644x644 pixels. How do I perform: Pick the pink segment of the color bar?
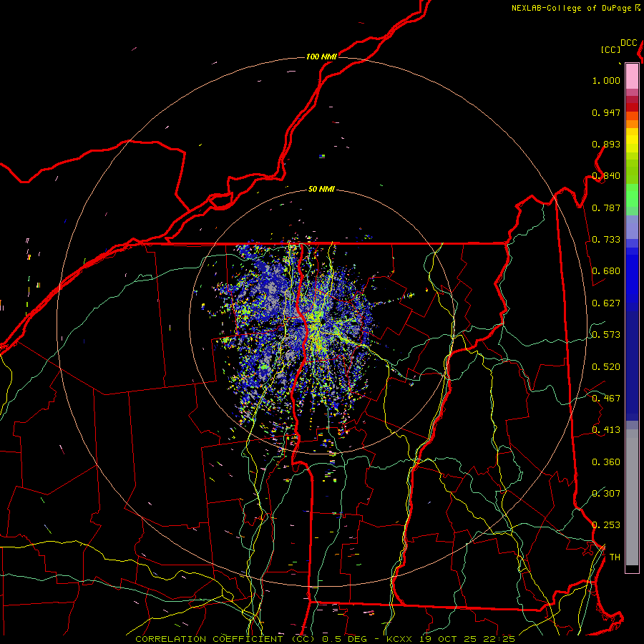632,76
